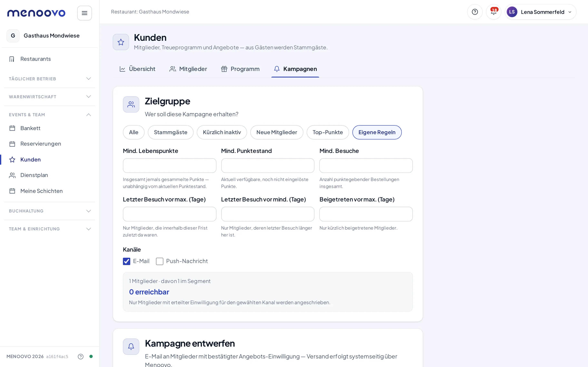
Task: Collapse the Events & Team section
Action: pos(50,115)
